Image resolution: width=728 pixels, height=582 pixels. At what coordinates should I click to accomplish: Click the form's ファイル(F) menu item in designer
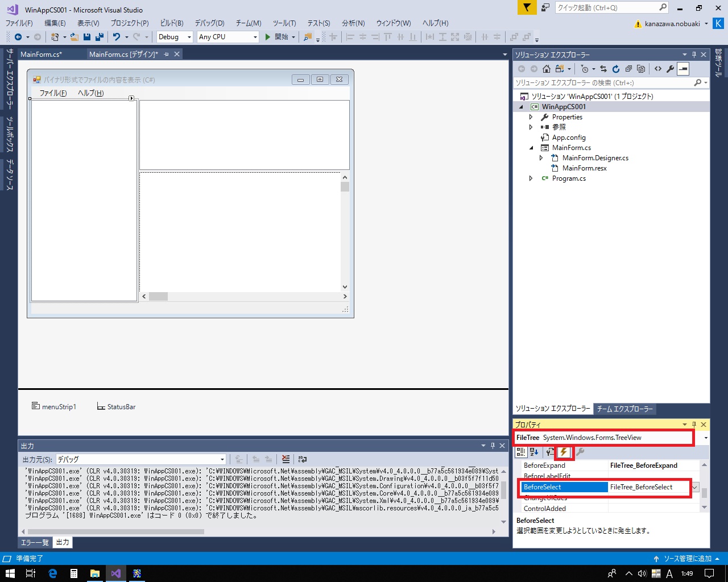(x=53, y=93)
